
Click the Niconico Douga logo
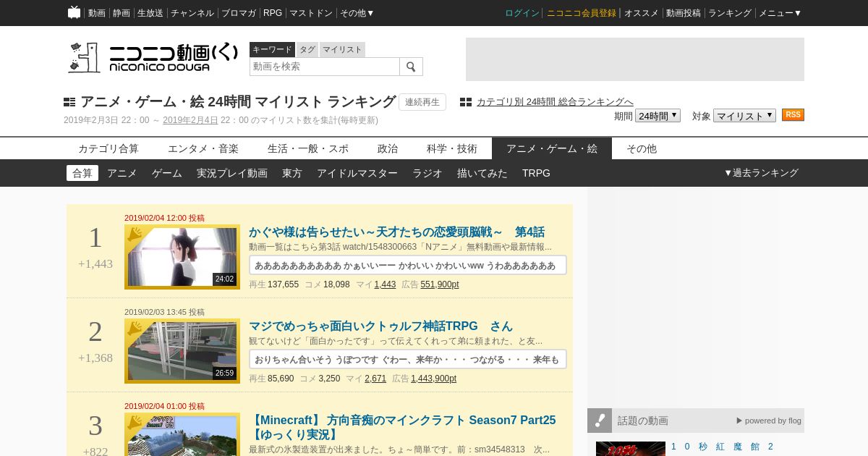pyautogui.click(x=153, y=57)
